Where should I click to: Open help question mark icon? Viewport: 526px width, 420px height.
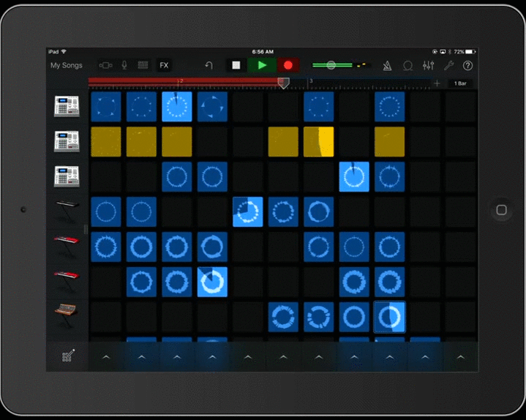coord(467,65)
